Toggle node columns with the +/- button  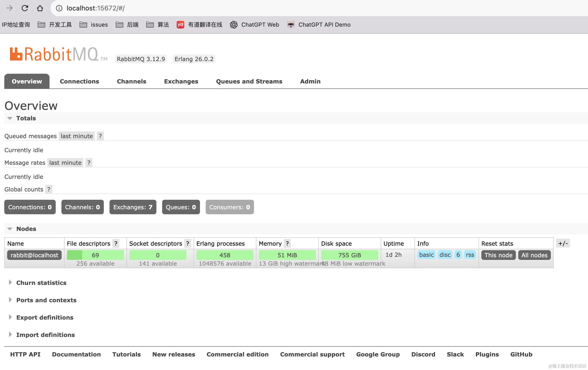tap(563, 243)
